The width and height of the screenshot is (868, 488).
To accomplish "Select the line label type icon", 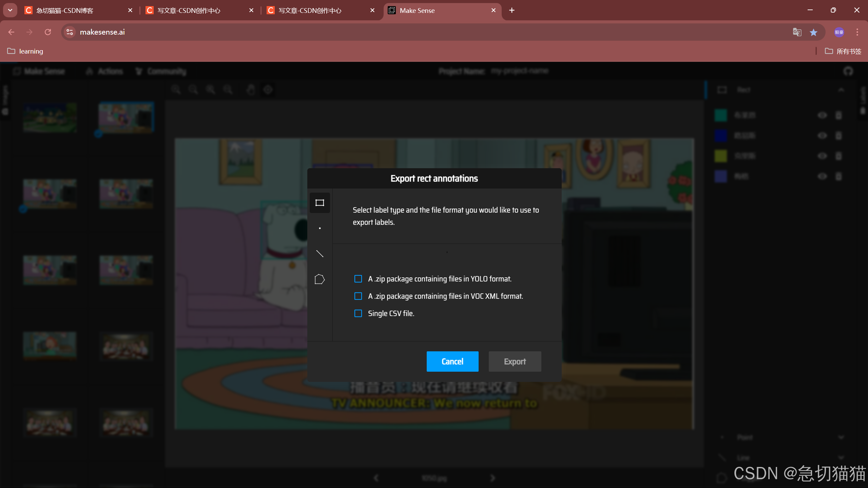I will [x=320, y=254].
